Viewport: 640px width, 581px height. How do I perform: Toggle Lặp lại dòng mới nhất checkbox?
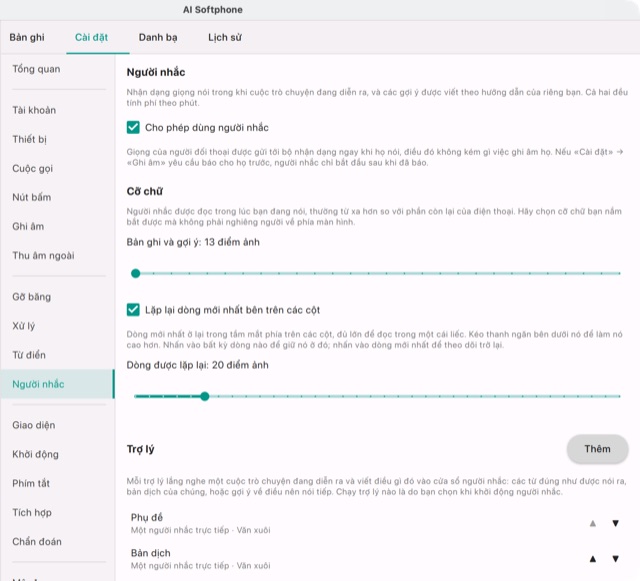(x=133, y=310)
